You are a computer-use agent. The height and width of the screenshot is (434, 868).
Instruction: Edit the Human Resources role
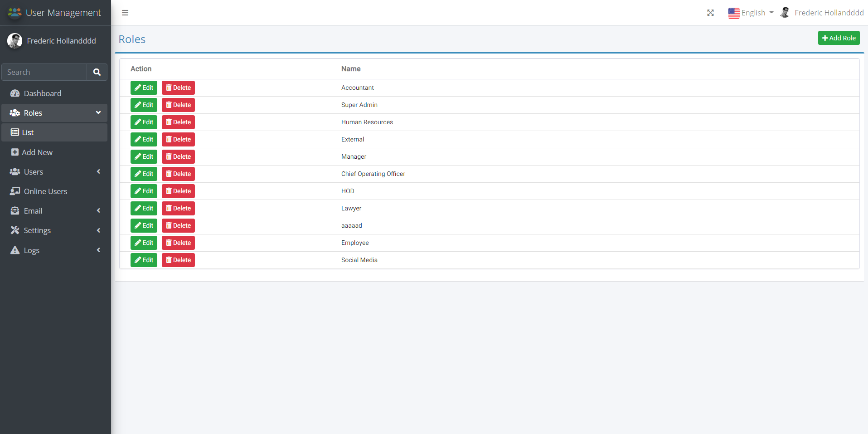(144, 122)
